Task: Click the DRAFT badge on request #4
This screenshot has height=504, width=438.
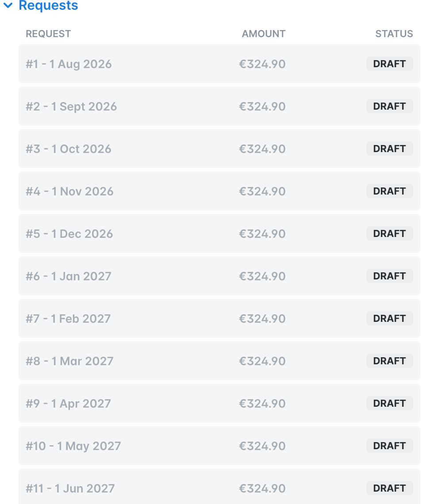Action: (389, 191)
